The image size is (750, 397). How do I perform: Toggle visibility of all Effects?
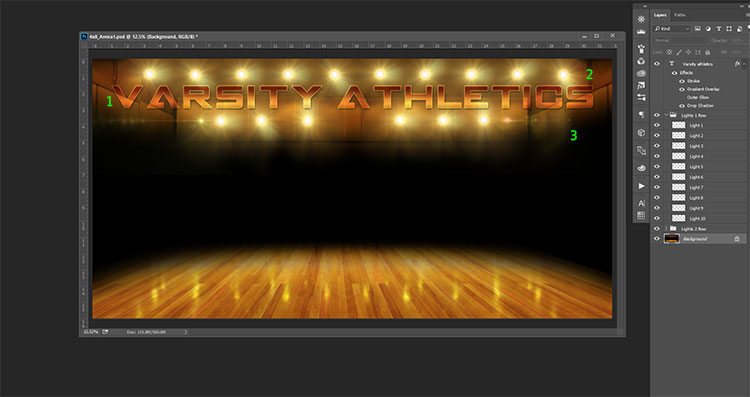coord(675,73)
